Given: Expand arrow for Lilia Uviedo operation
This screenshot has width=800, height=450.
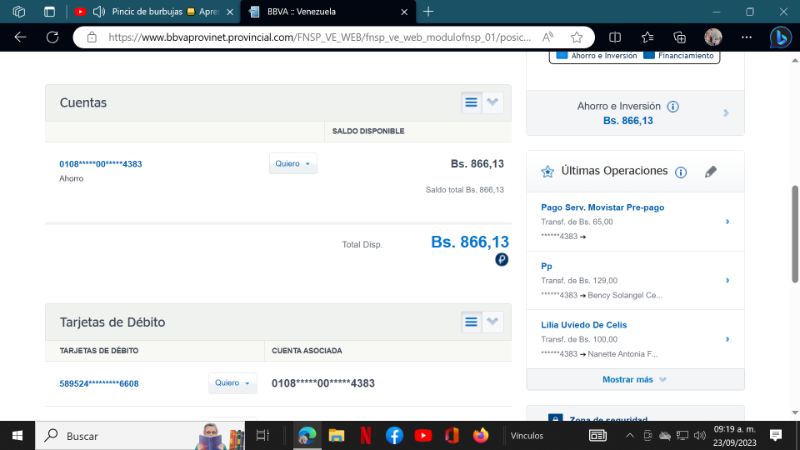Looking at the screenshot, I should point(728,339).
